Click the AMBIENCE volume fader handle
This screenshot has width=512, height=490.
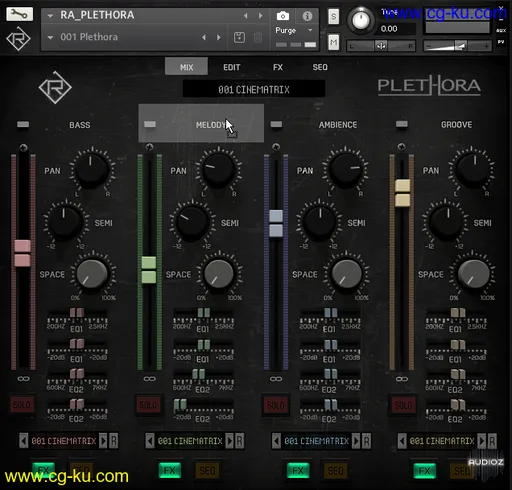click(276, 223)
